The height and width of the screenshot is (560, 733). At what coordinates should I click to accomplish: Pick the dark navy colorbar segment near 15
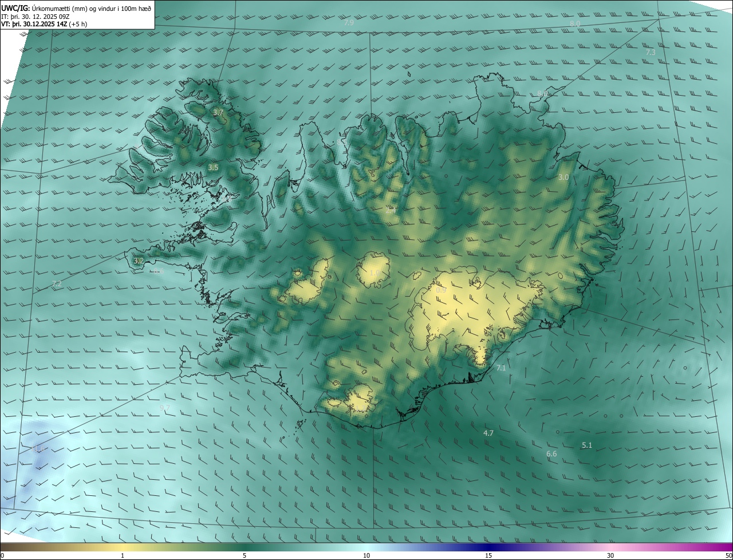point(488,547)
